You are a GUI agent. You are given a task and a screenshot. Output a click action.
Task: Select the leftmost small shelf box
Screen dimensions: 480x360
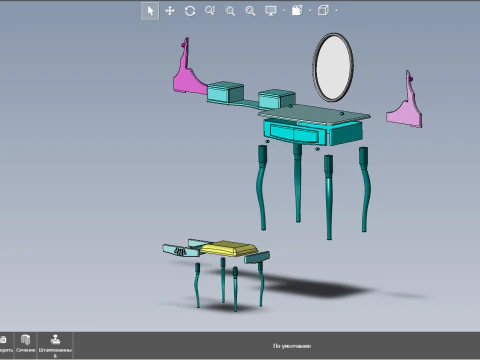pyautogui.click(x=225, y=92)
